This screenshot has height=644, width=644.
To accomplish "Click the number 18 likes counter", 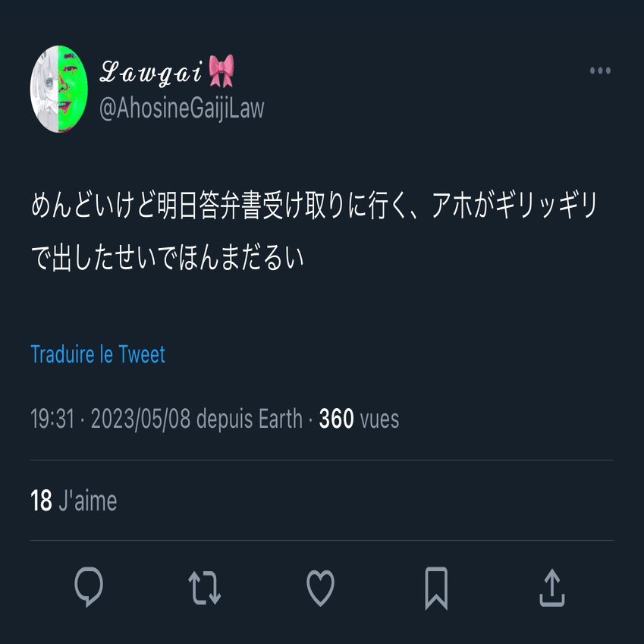I will [41, 501].
